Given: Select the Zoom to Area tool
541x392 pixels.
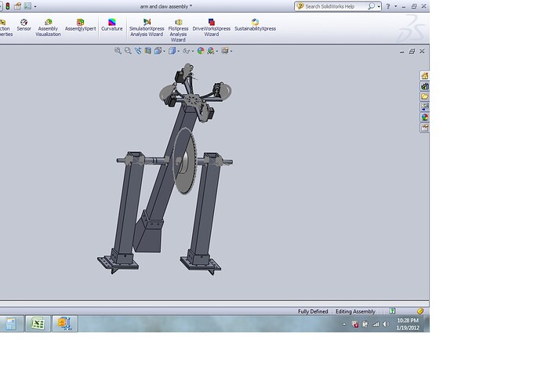Looking at the screenshot, I should tap(128, 51).
